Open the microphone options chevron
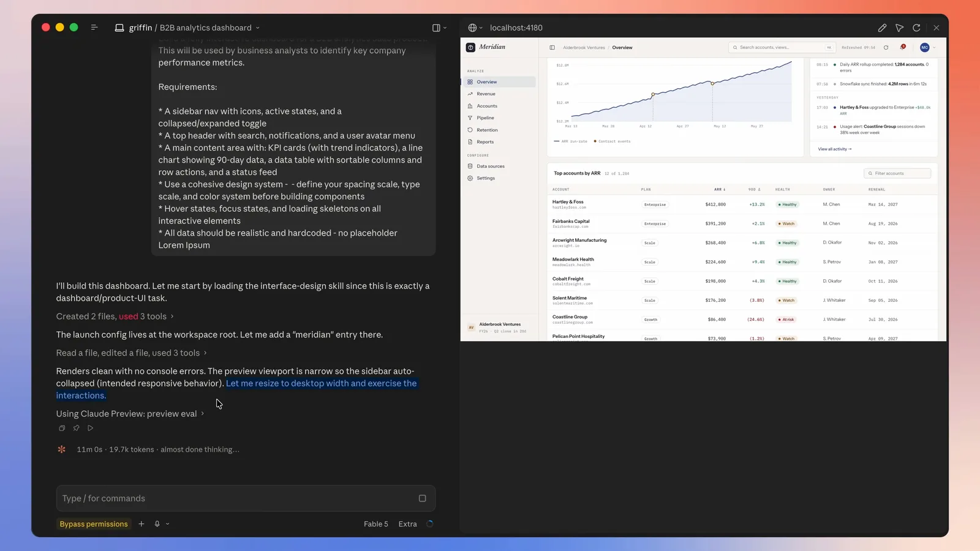Screen dimensions: 980x551 [x=167, y=524]
